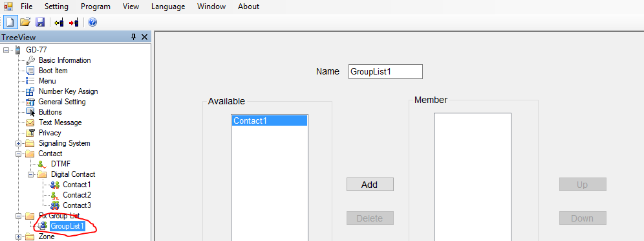Click the Buttons cursor icon

(30, 112)
